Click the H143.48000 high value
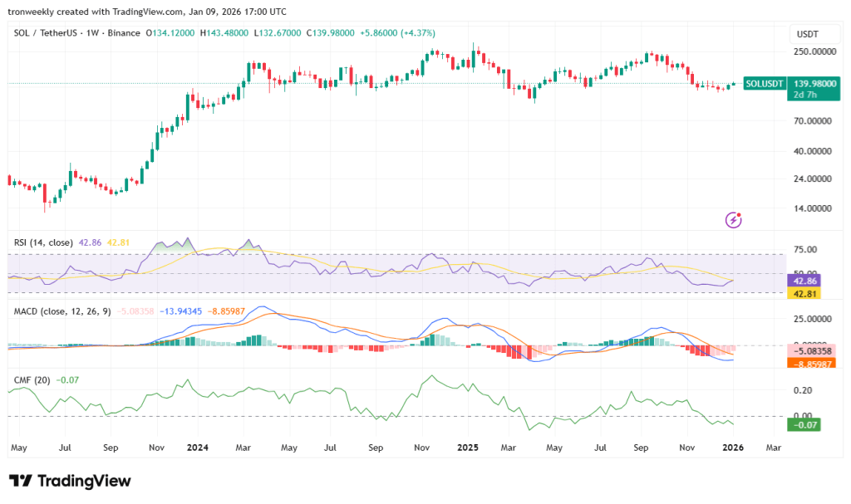The height and width of the screenshot is (504, 851). tap(224, 33)
